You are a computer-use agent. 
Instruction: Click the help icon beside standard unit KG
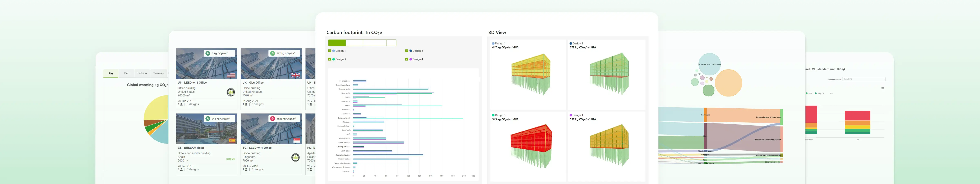[844, 69]
